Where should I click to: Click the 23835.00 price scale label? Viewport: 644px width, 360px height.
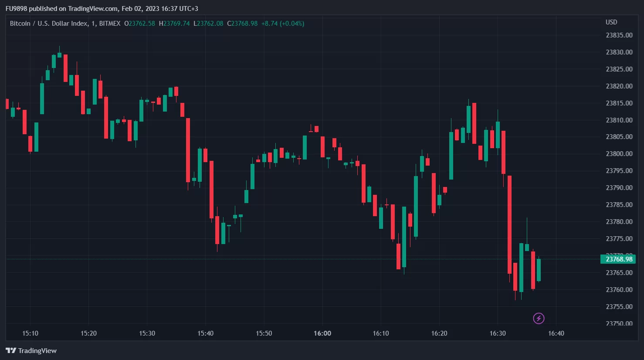point(619,35)
